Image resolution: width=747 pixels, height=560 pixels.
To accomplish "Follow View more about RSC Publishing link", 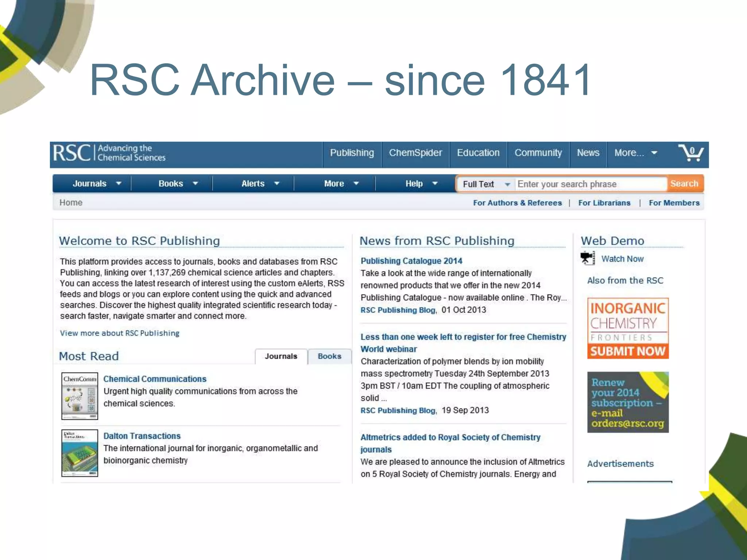I will 120,333.
